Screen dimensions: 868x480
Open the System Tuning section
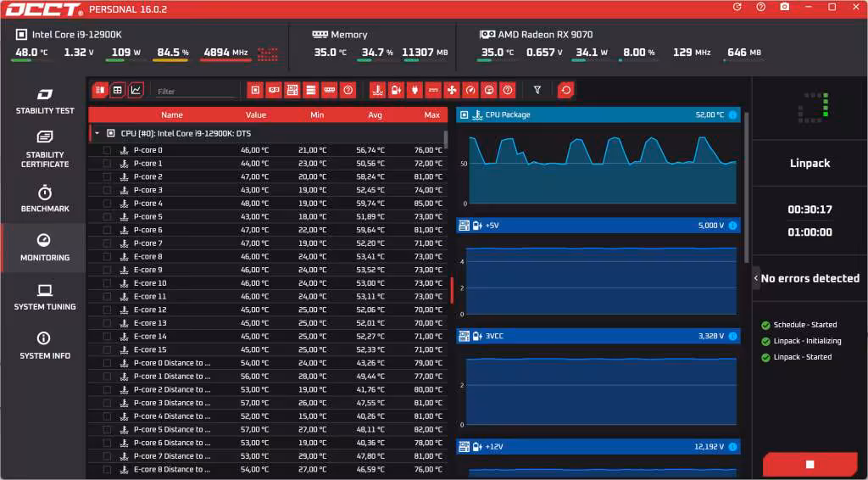click(44, 298)
